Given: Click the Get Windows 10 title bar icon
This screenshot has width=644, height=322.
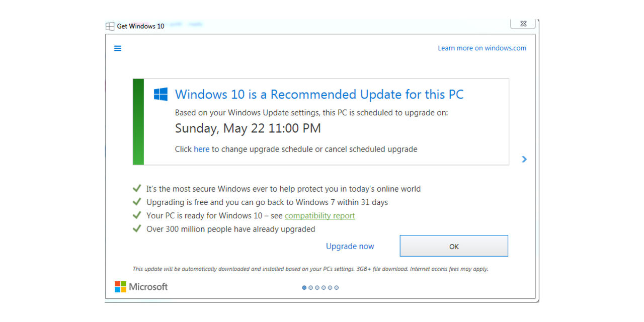Looking at the screenshot, I should pyautogui.click(x=110, y=25).
